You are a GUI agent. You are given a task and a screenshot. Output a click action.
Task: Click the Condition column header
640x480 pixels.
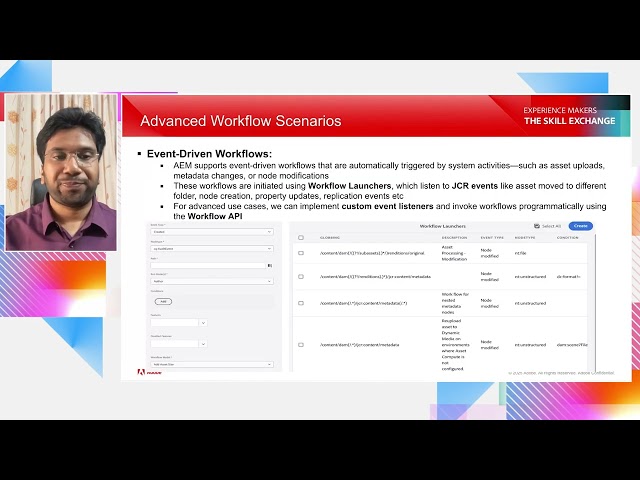567,238
